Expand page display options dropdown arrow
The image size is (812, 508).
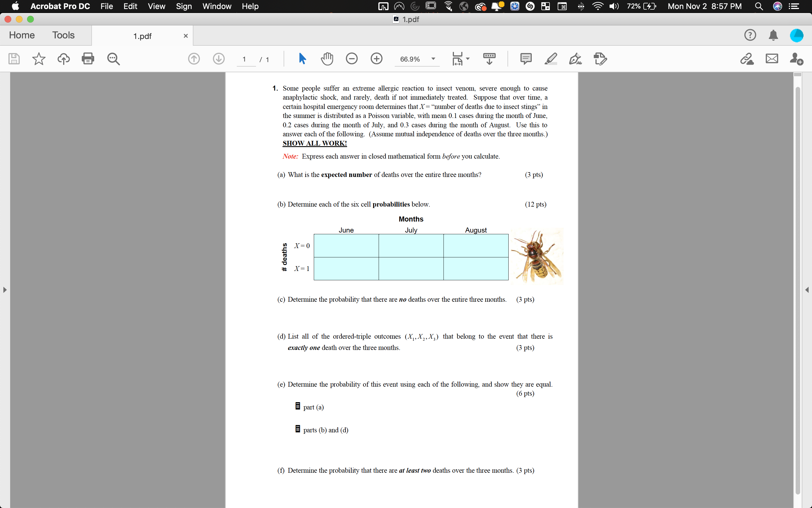tap(468, 59)
